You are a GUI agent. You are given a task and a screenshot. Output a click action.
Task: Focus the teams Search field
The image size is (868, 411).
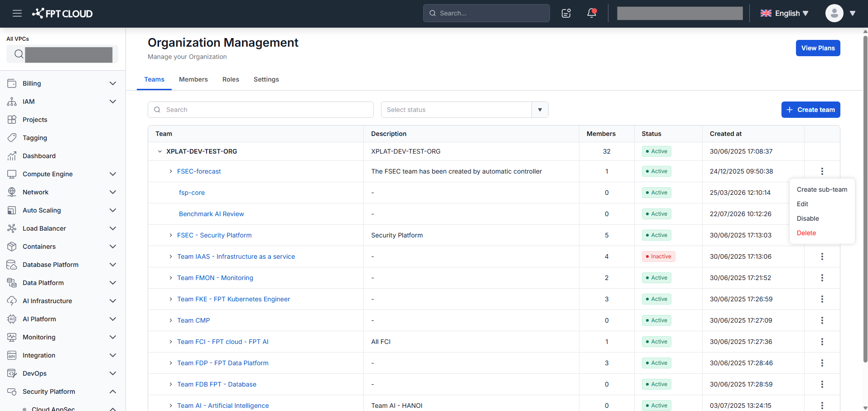260,110
